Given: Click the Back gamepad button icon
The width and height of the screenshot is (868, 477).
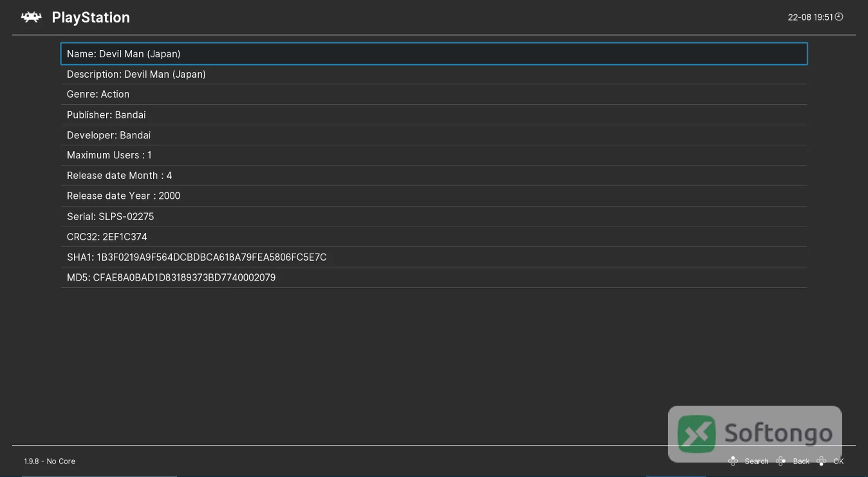Looking at the screenshot, I should coord(781,461).
